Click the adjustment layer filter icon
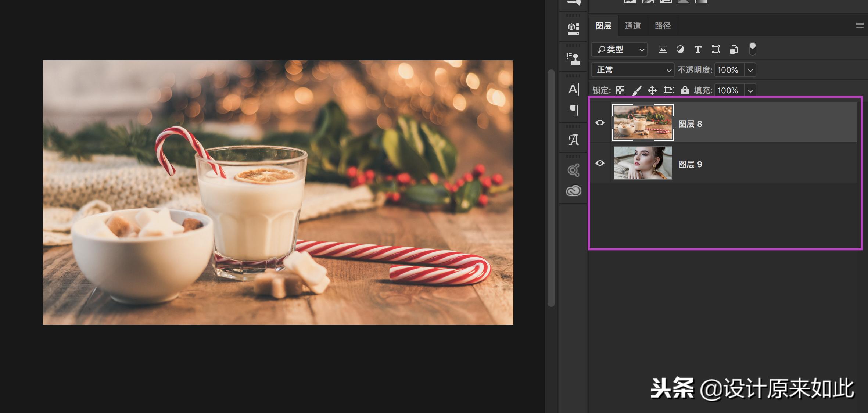 click(x=680, y=49)
